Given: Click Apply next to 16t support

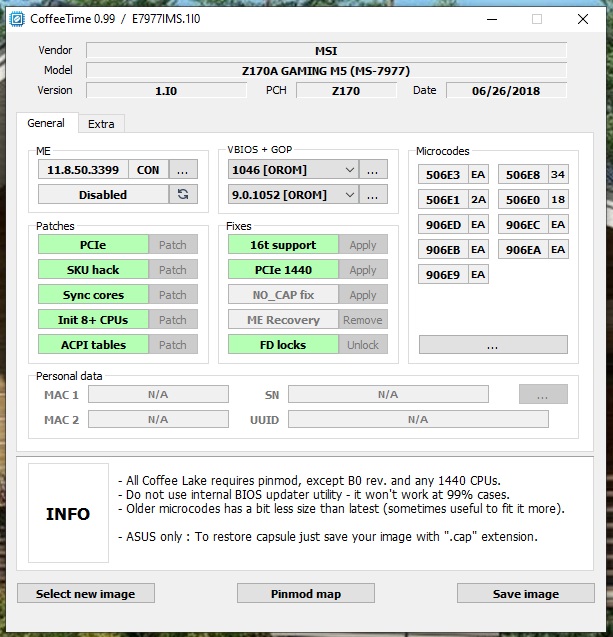Looking at the screenshot, I should 363,245.
